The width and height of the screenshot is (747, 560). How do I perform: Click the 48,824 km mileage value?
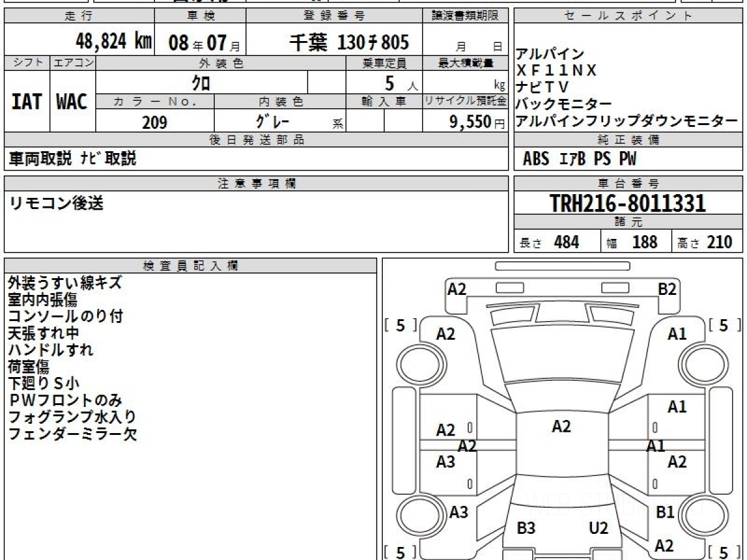pos(113,42)
